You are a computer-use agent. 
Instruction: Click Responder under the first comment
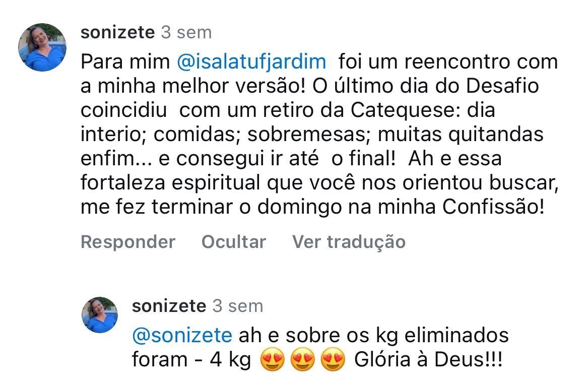pos(128,242)
